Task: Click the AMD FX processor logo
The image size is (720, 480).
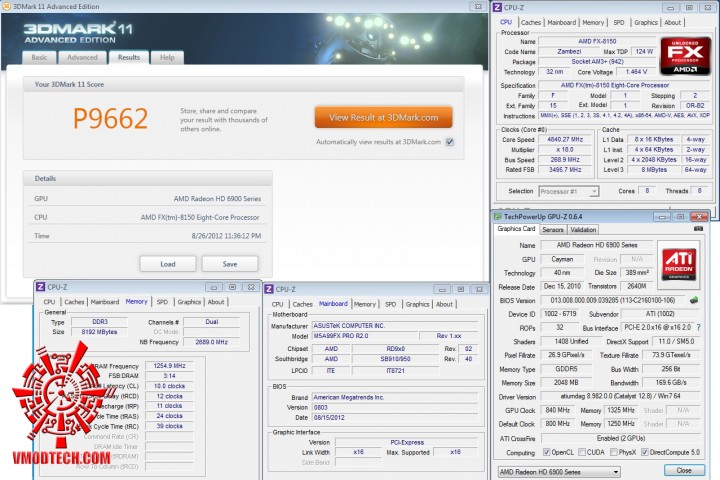Action: click(x=685, y=56)
